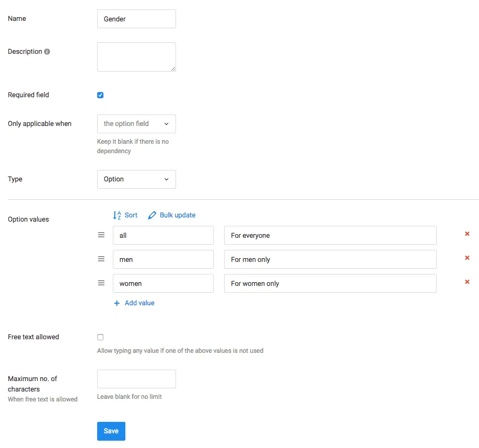479x448 pixels.
Task: Open Bulk update for option values
Action: (x=172, y=215)
